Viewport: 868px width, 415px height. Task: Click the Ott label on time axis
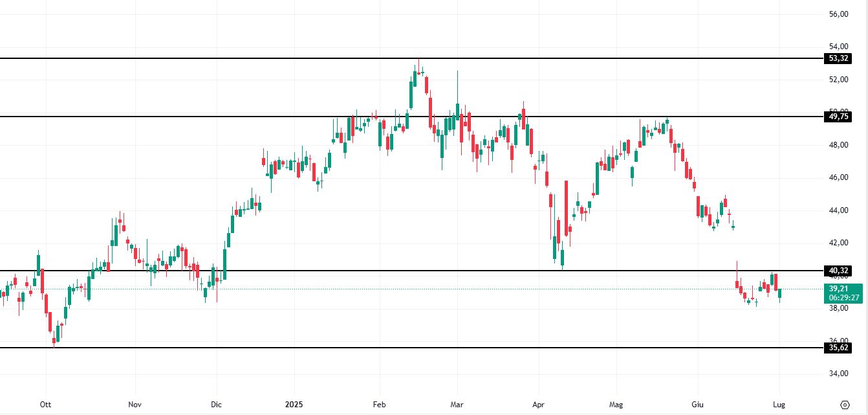[x=45, y=405]
